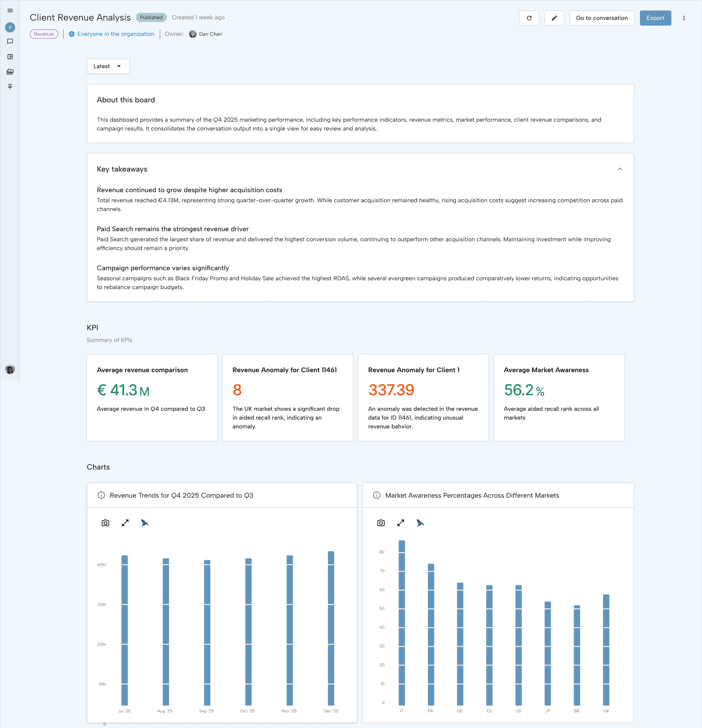Image resolution: width=702 pixels, height=728 pixels.
Task: Click Paid Search remains the strongest revenue driver
Action: [x=173, y=229]
